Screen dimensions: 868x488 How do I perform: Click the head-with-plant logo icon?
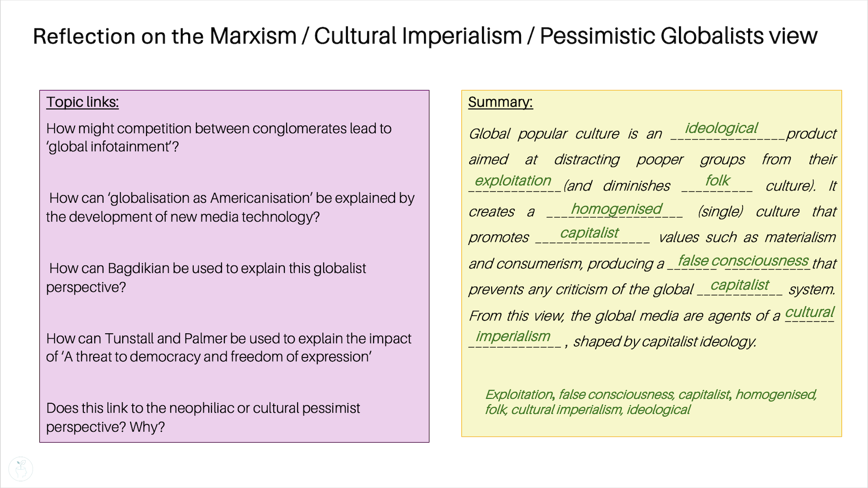21,469
